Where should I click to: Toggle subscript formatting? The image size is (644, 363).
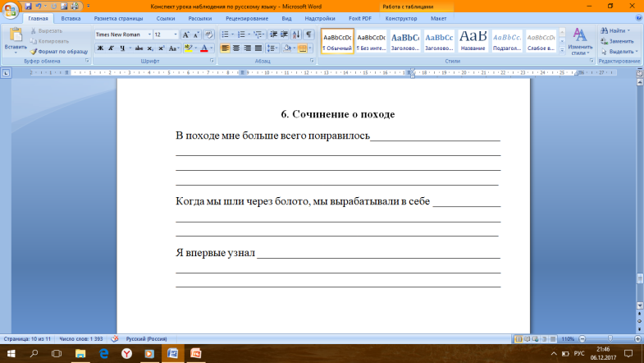[150, 48]
